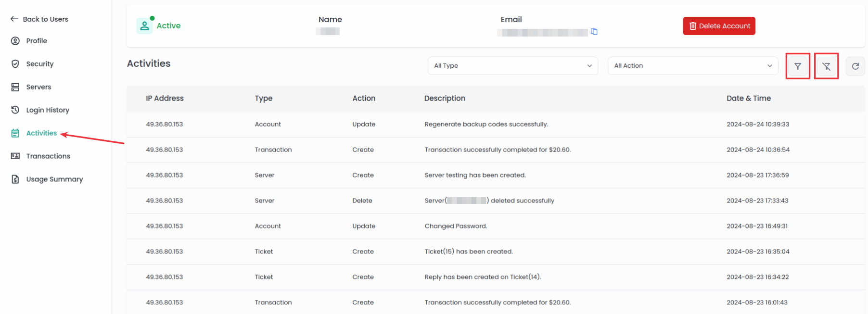This screenshot has height=314, width=868.
Task: Click the apply filter funnel icon
Action: (x=797, y=66)
